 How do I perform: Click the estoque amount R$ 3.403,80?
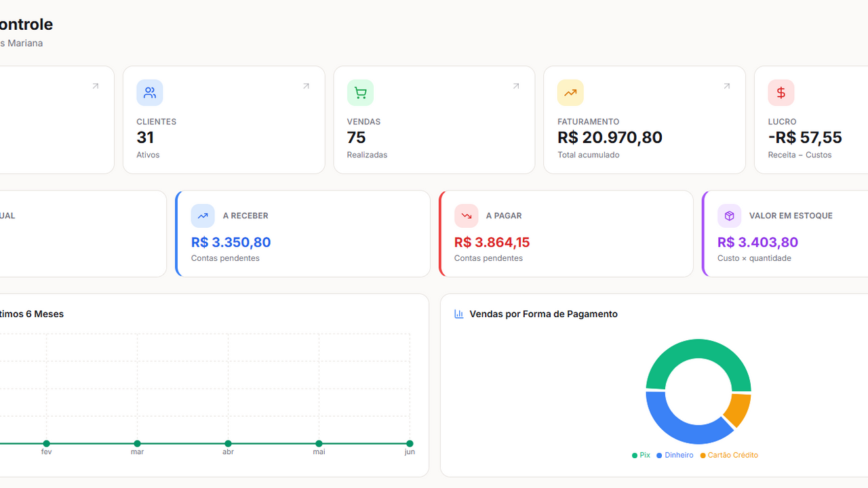point(757,242)
